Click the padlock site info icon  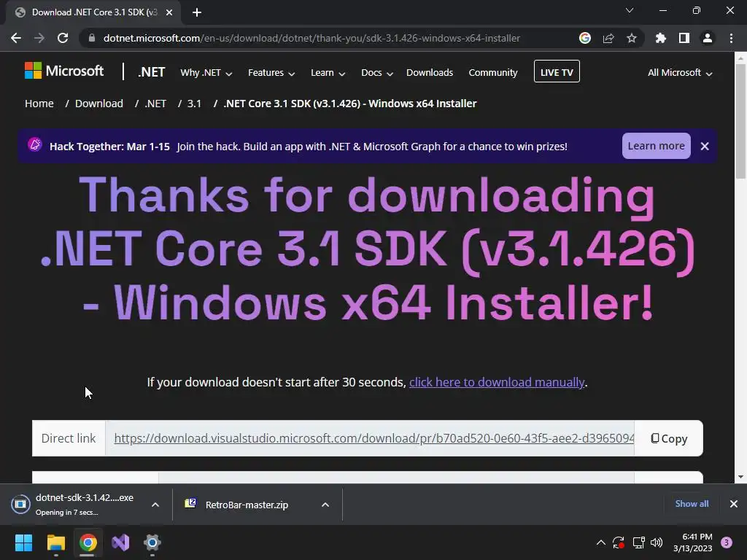[x=92, y=38]
